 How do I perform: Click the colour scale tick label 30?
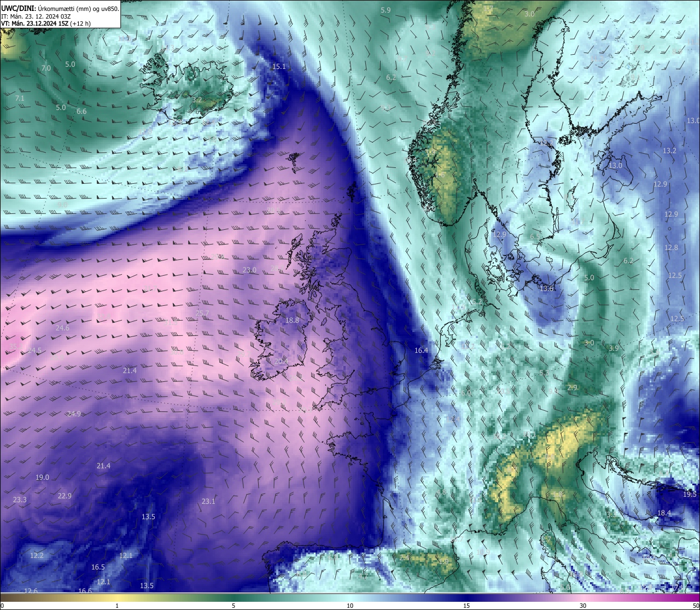point(583,606)
